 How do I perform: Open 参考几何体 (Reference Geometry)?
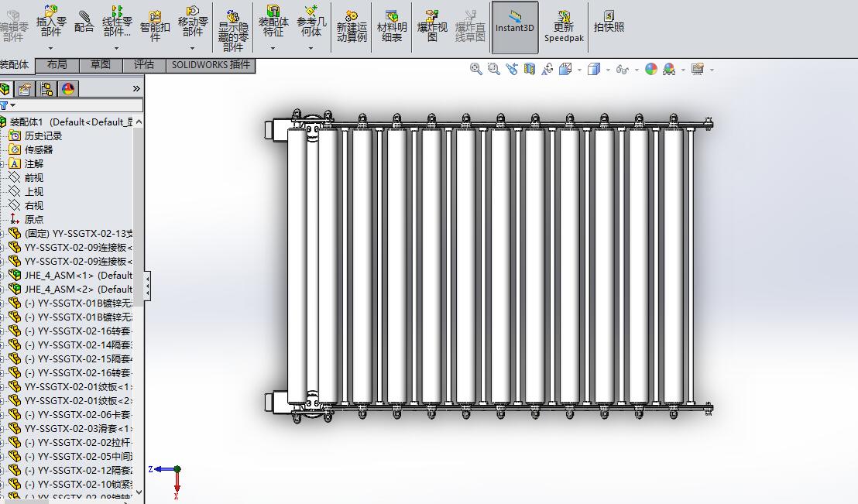pyautogui.click(x=311, y=22)
